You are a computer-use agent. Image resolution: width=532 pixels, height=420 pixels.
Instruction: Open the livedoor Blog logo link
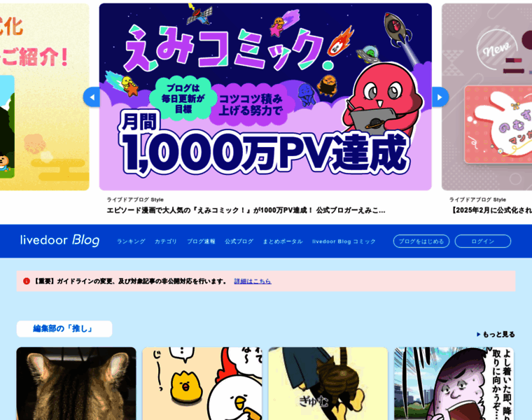(x=59, y=240)
